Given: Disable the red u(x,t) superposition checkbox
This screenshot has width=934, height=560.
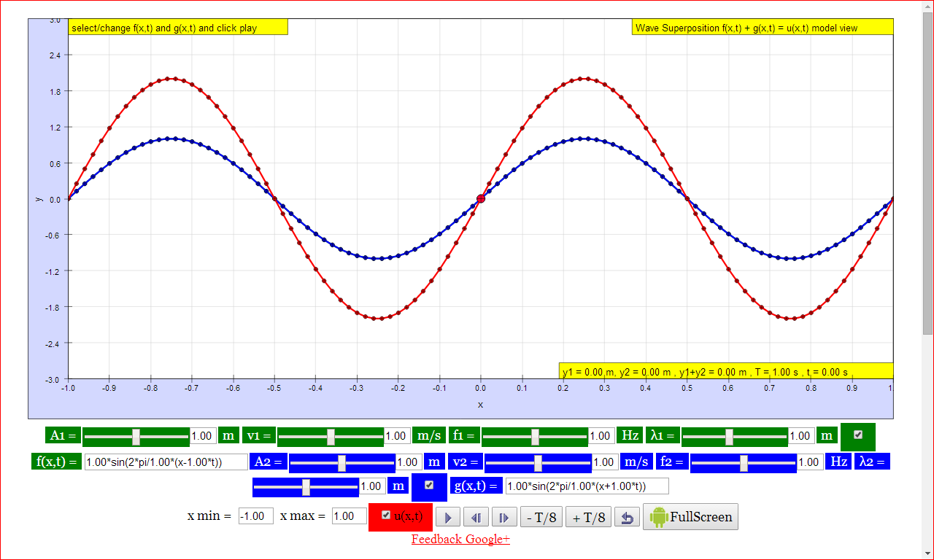Looking at the screenshot, I should click(385, 516).
